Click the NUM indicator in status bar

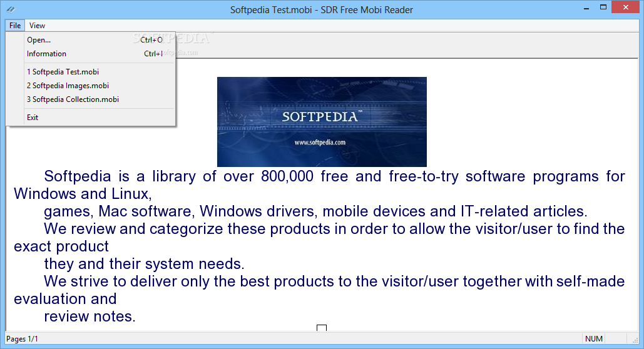click(594, 339)
